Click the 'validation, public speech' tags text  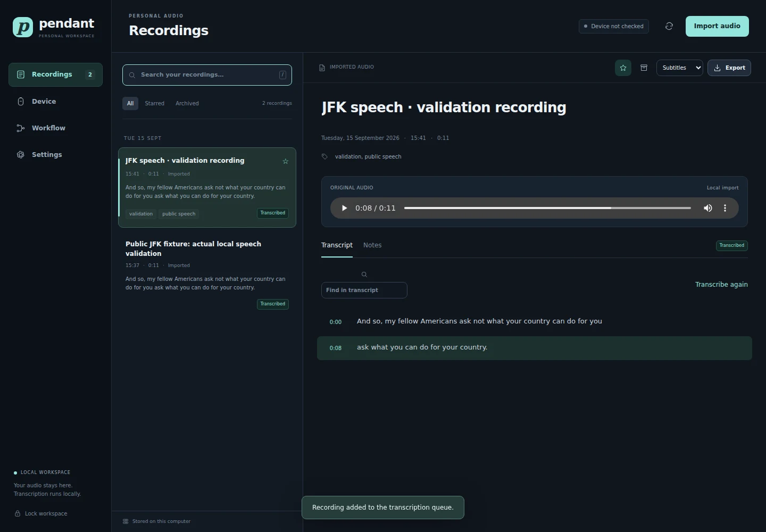pos(368,156)
